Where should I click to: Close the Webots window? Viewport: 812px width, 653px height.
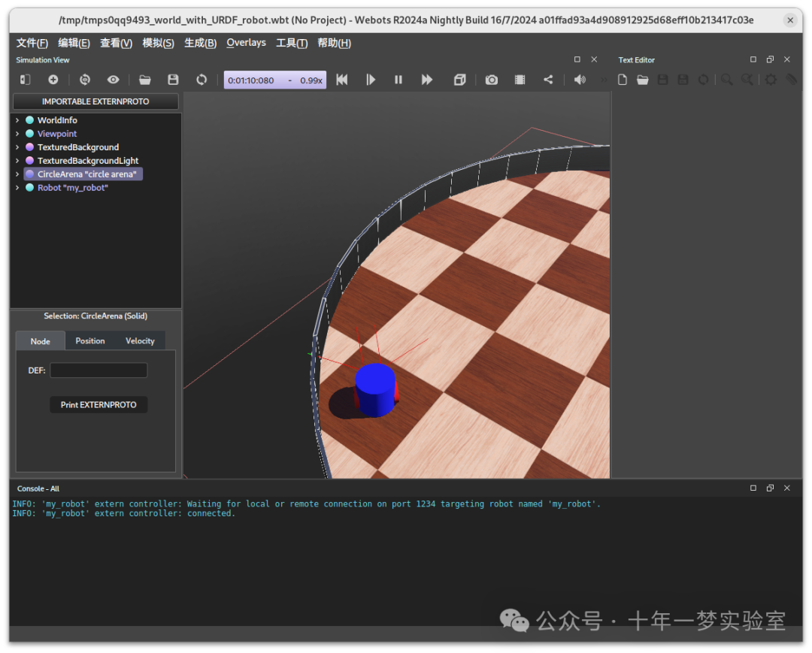789,20
